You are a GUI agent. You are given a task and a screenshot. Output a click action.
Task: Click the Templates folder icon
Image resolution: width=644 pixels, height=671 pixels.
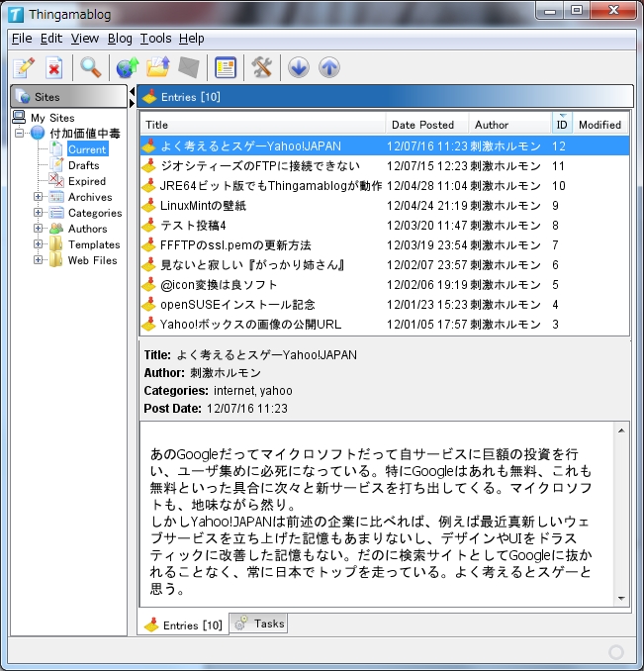56,244
